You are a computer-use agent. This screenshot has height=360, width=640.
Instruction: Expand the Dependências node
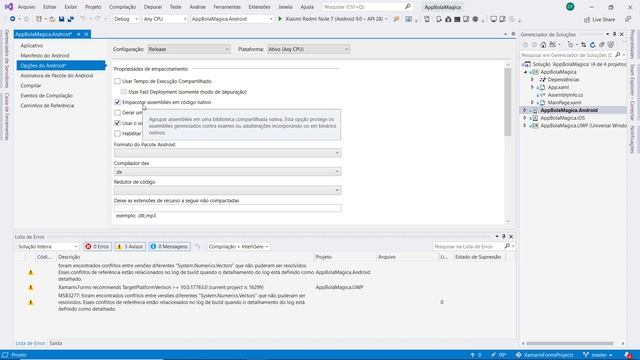[532, 80]
